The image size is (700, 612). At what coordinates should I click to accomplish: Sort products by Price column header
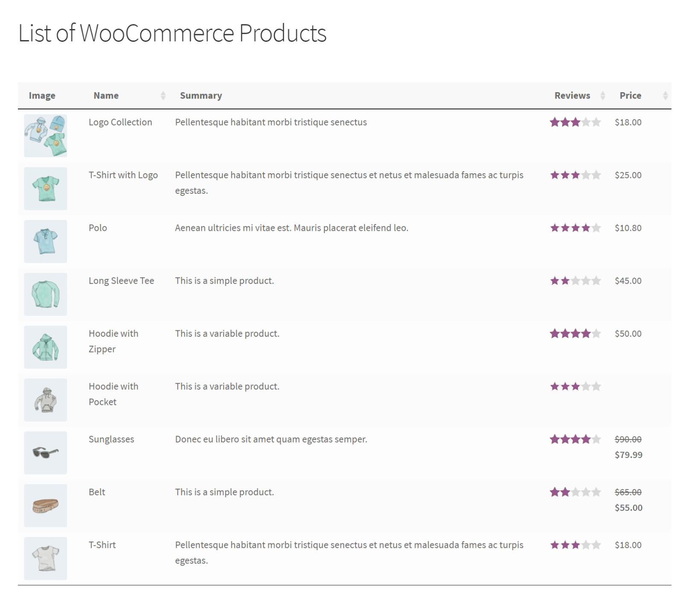pyautogui.click(x=630, y=95)
